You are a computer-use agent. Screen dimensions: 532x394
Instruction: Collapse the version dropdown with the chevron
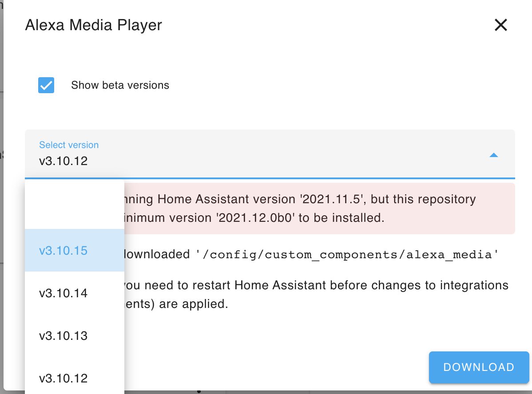point(493,155)
